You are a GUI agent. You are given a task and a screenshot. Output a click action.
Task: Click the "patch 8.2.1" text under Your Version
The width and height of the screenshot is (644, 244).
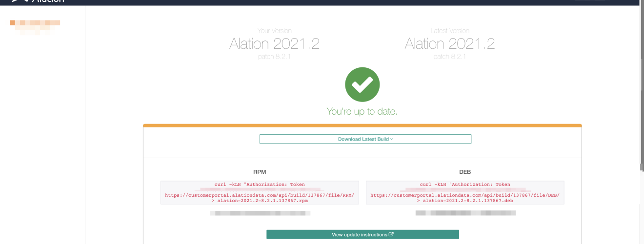click(274, 57)
